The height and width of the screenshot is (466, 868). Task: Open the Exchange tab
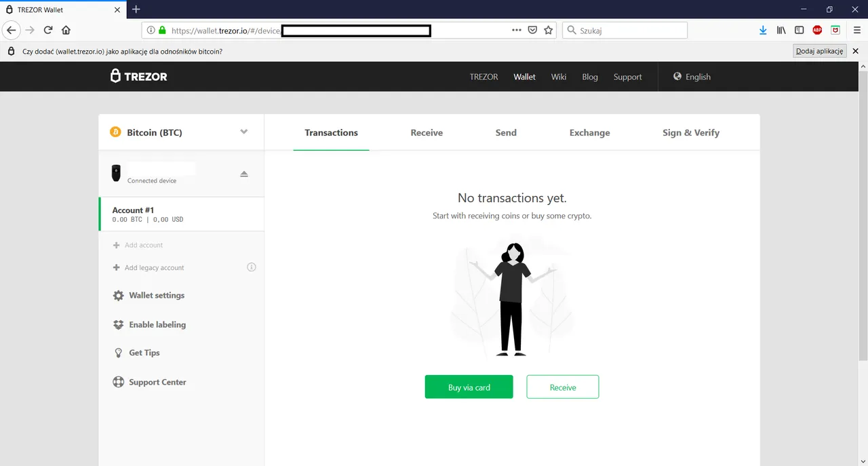pyautogui.click(x=590, y=133)
